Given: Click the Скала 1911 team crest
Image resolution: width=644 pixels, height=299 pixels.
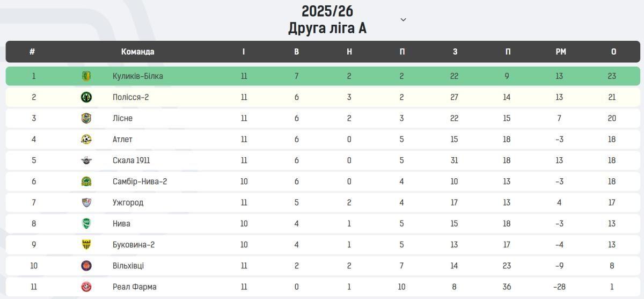Looking at the screenshot, I should (86, 161).
